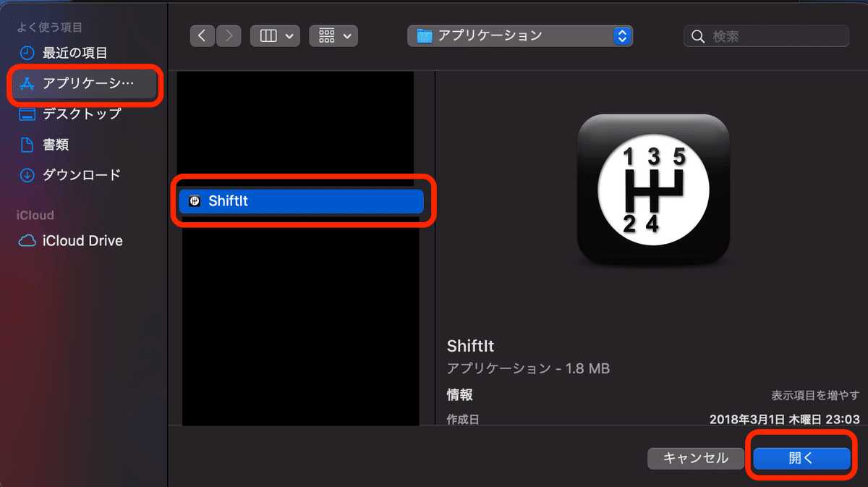This screenshot has width=868, height=487.
Task: Click 表示項目を増やす to show more info
Action: click(x=815, y=395)
